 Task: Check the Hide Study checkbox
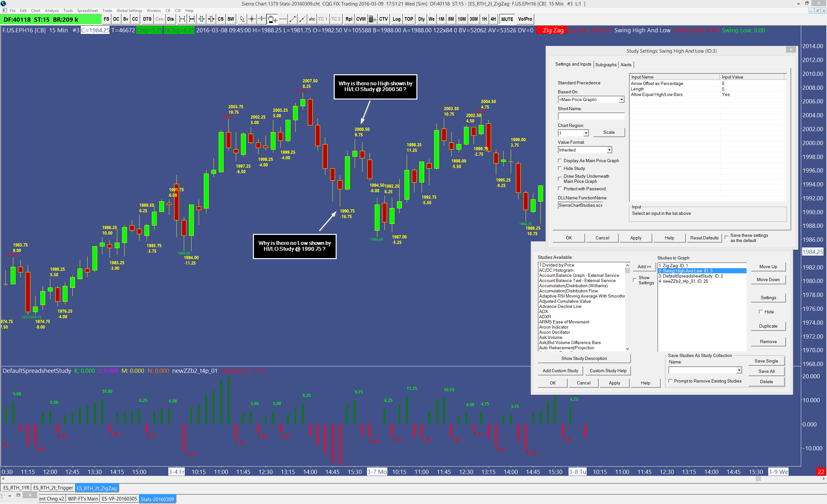click(x=560, y=168)
